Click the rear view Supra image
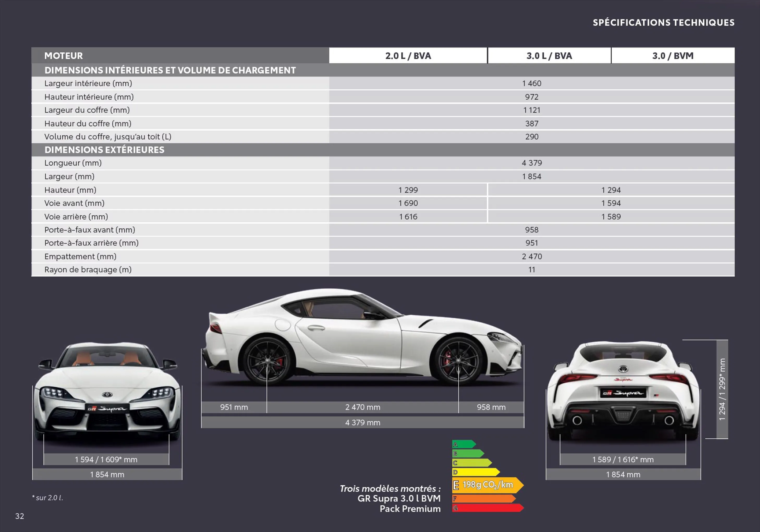 tap(623, 391)
